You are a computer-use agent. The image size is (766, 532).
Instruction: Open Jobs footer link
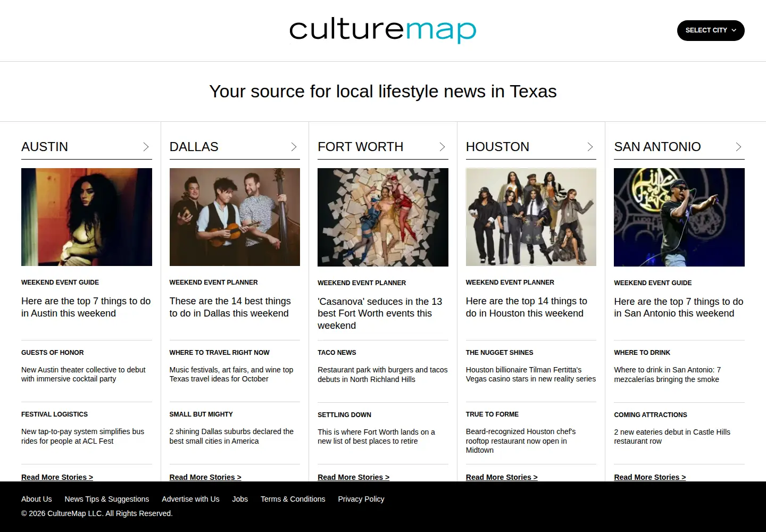(240, 499)
